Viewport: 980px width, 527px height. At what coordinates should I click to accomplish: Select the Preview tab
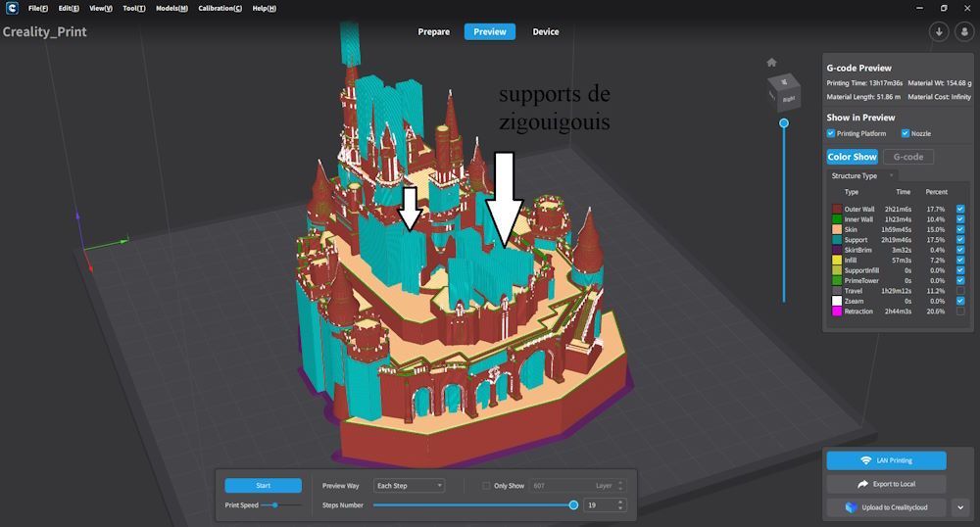click(x=489, y=32)
